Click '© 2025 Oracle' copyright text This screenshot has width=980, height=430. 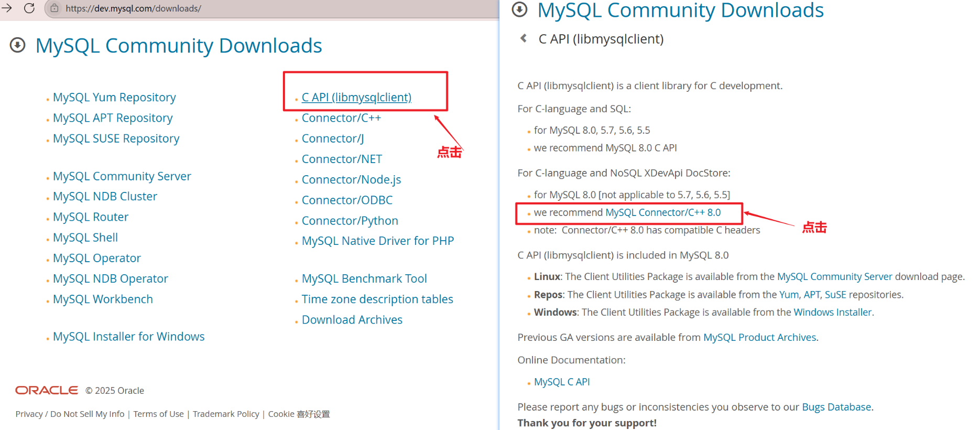click(115, 391)
